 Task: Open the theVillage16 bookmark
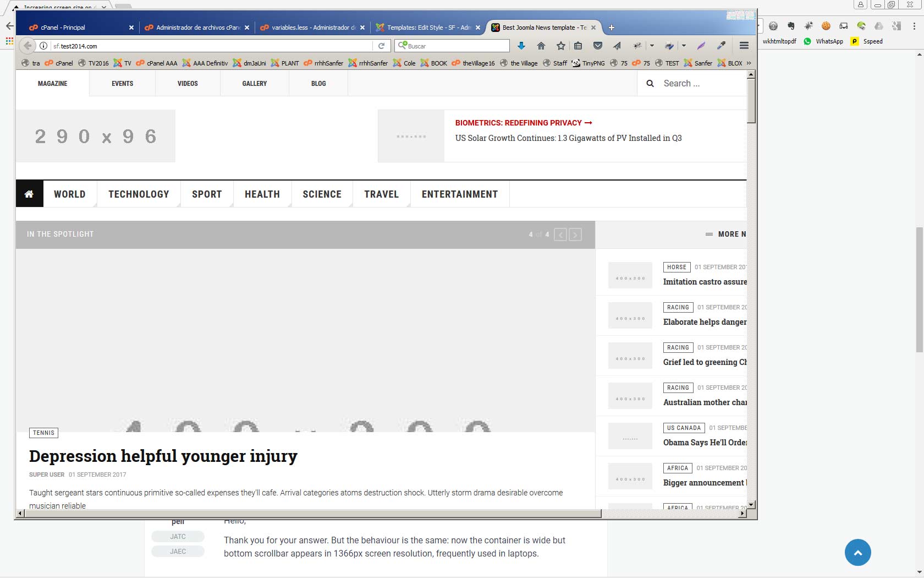473,63
